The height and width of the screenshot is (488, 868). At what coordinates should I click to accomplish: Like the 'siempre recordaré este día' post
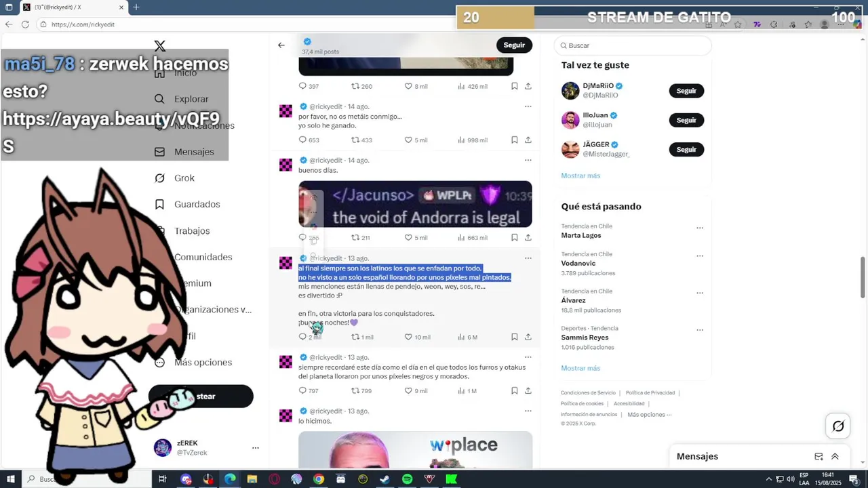[408, 391]
